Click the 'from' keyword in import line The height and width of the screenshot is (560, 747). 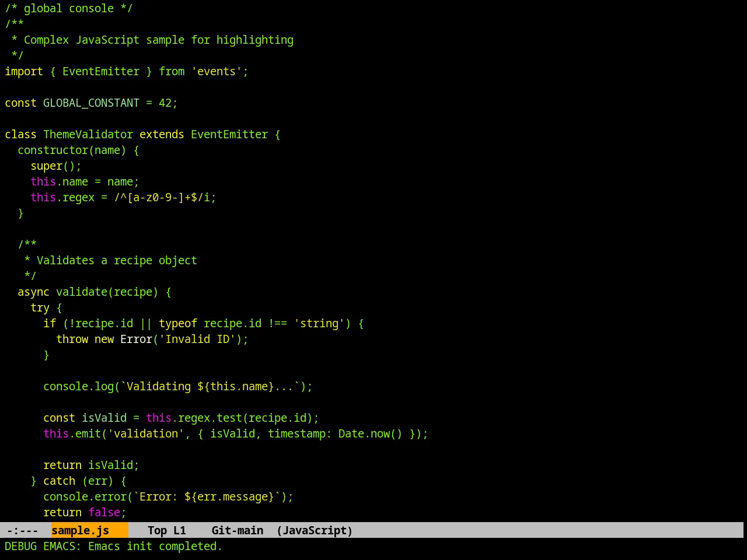click(x=172, y=71)
